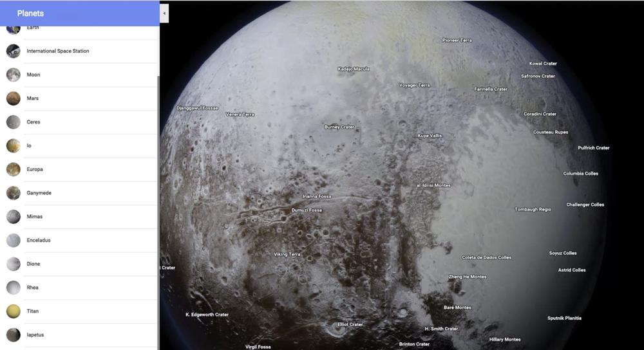
Task: Choose the Io moon icon
Action: pos(13,146)
